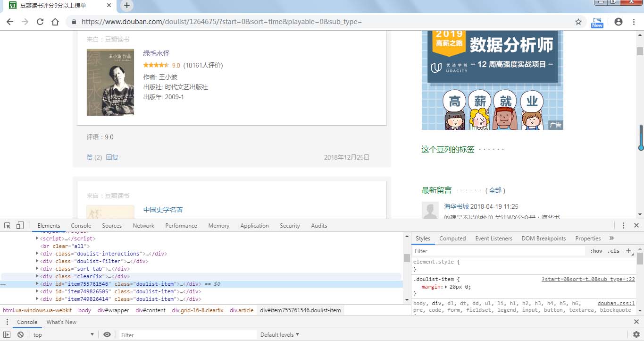The height and width of the screenshot is (341, 644).
Task: Activate the new style rule plus toggle
Action: tap(628, 251)
